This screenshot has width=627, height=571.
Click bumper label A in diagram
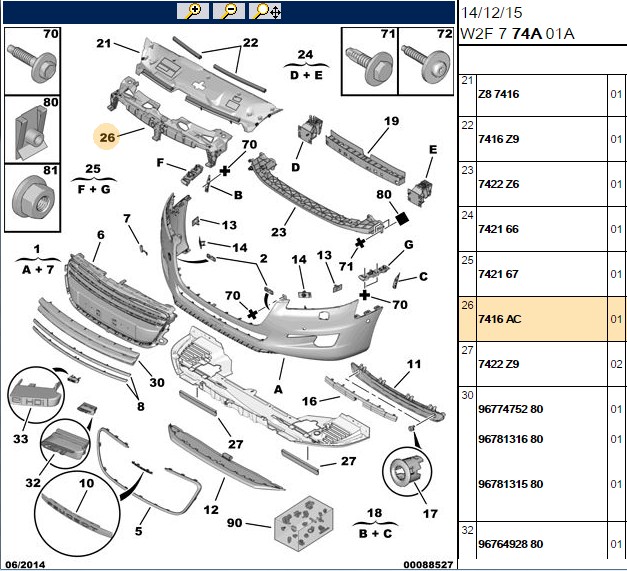[278, 389]
